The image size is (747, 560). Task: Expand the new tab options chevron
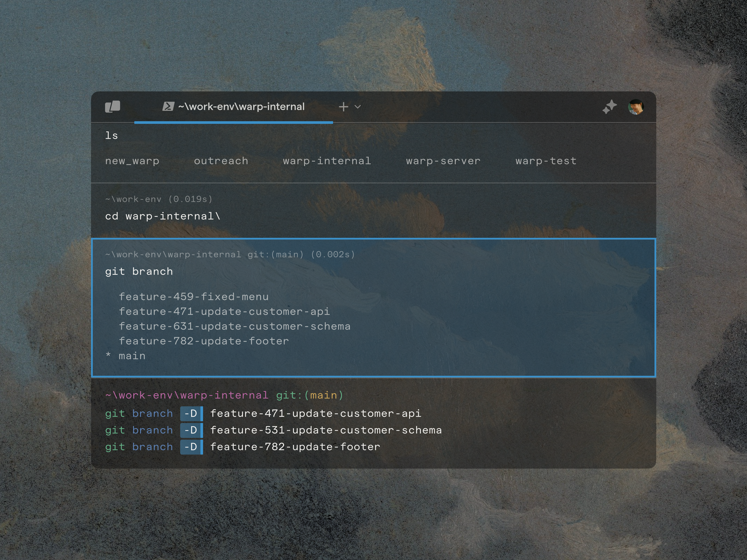(358, 107)
